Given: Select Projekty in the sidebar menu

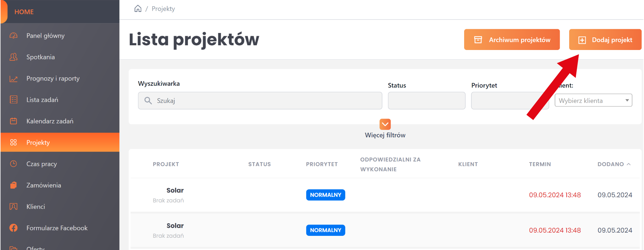Looking at the screenshot, I should click(x=38, y=142).
